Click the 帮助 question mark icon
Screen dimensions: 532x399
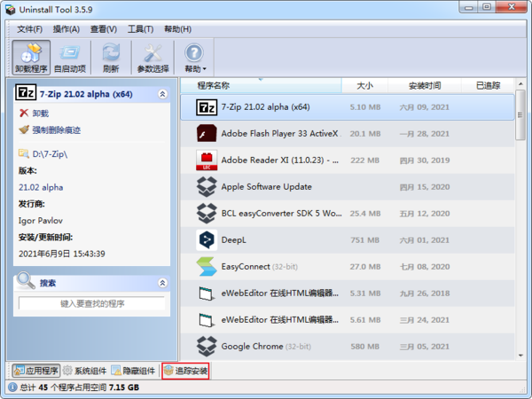[193, 53]
